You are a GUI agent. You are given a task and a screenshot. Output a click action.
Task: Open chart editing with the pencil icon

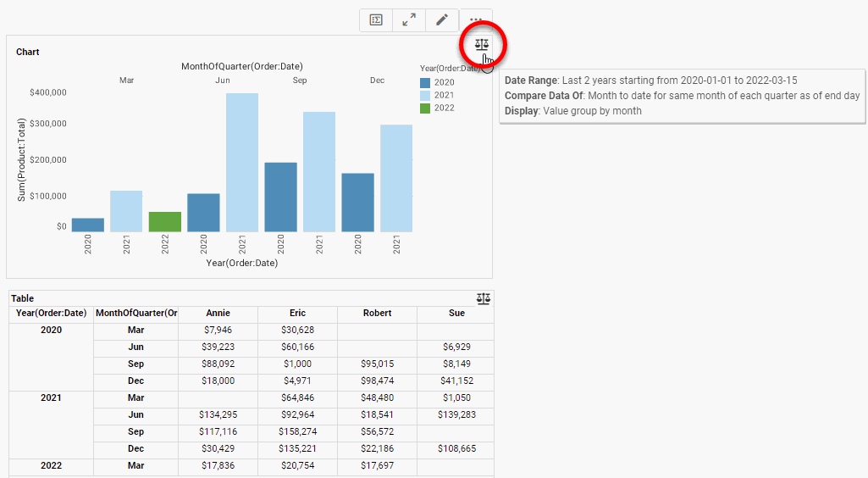(x=442, y=20)
